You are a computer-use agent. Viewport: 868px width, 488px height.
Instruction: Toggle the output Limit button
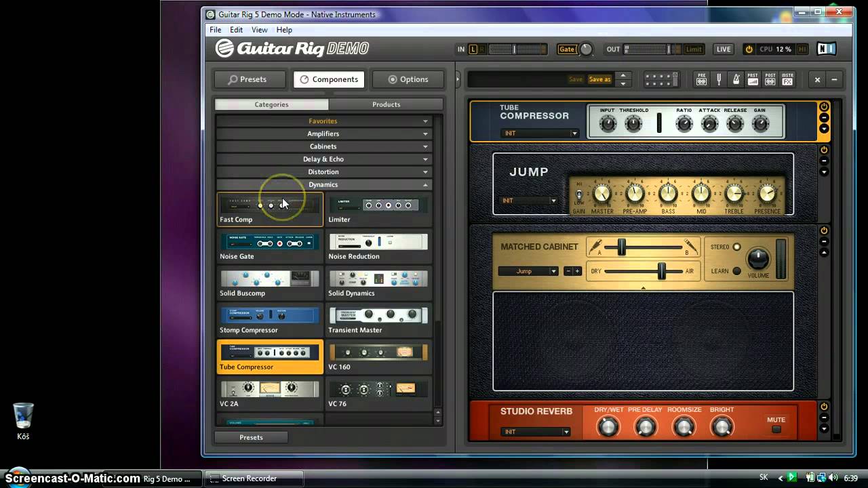pyautogui.click(x=694, y=49)
